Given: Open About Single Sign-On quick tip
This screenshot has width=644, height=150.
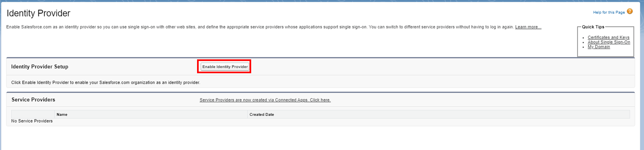Looking at the screenshot, I should pos(609,42).
